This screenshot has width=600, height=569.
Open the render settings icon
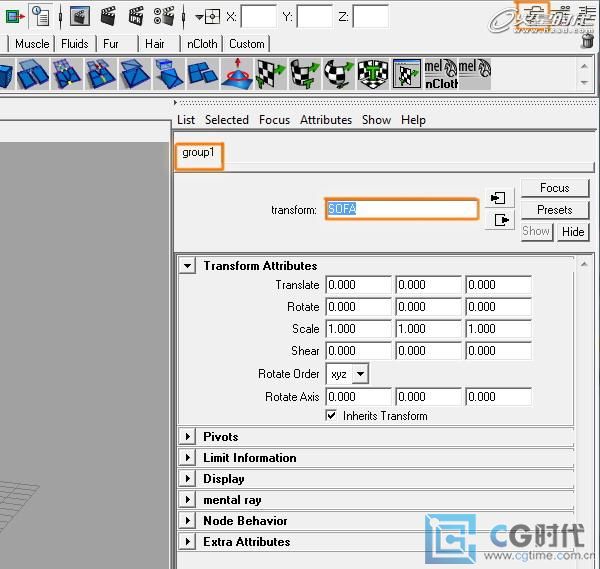pyautogui.click(x=164, y=16)
